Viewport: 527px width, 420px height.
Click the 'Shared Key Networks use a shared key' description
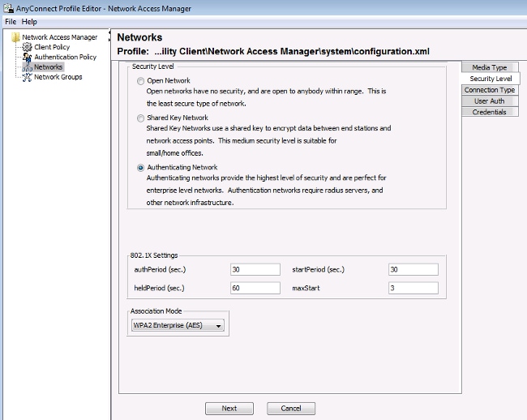point(268,140)
